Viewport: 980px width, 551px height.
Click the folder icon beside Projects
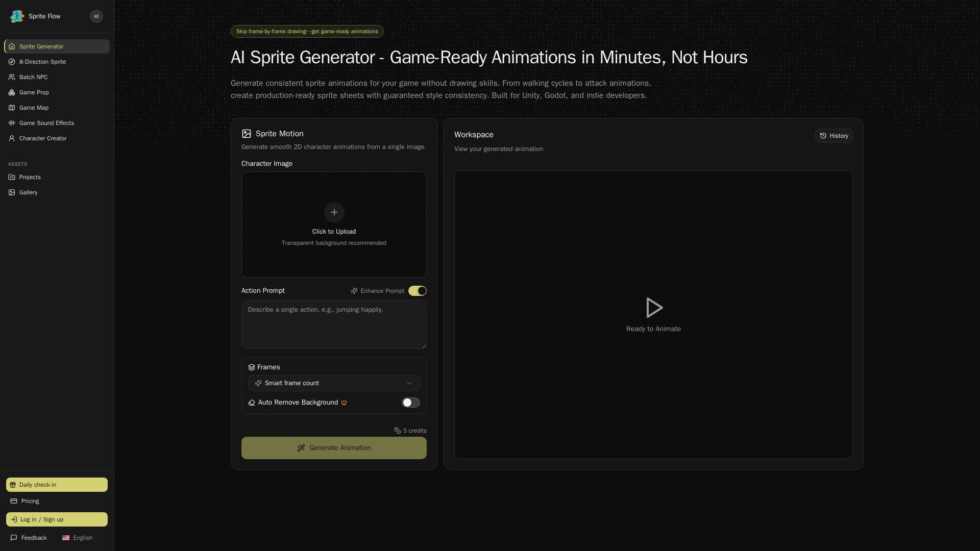pos(12,177)
